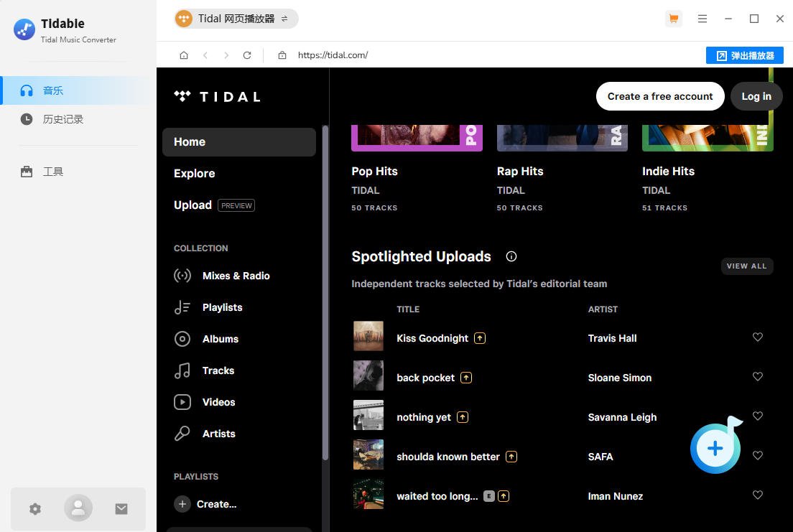Click back pocket album thumbnail
793x532 pixels.
(x=368, y=375)
